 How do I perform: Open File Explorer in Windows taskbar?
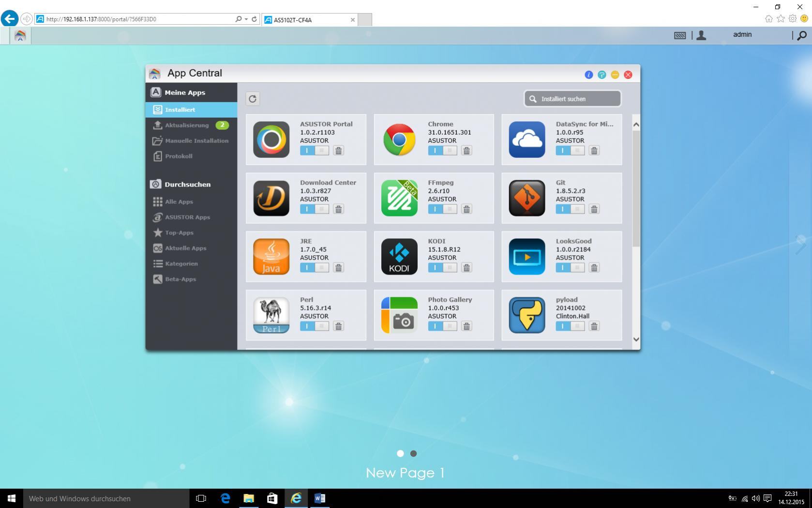(x=249, y=498)
